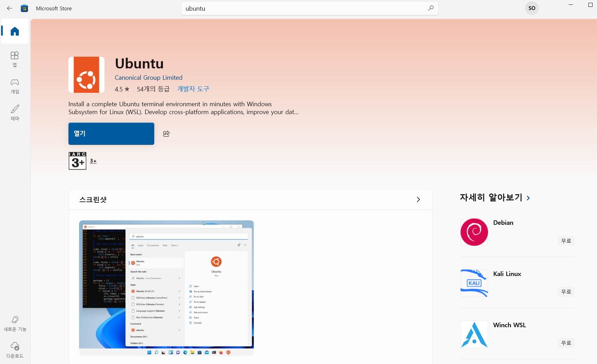The image size is (597, 364).
Task: Focus the search box containing ubuntu
Action: click(x=309, y=8)
